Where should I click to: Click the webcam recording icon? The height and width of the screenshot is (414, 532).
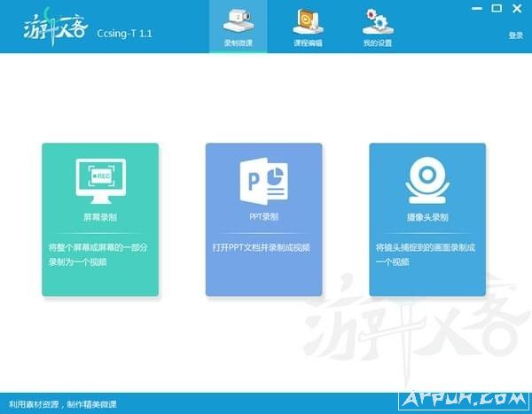click(x=427, y=180)
